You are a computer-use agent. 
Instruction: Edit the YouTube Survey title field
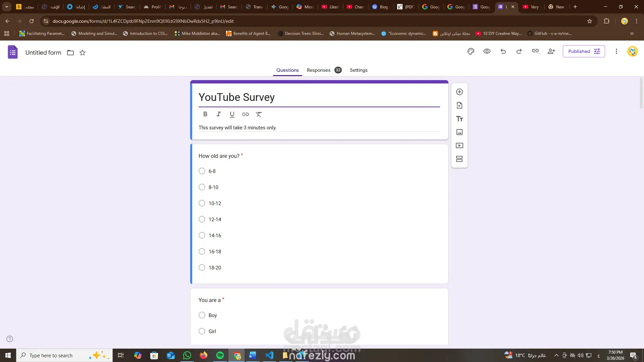(319, 97)
